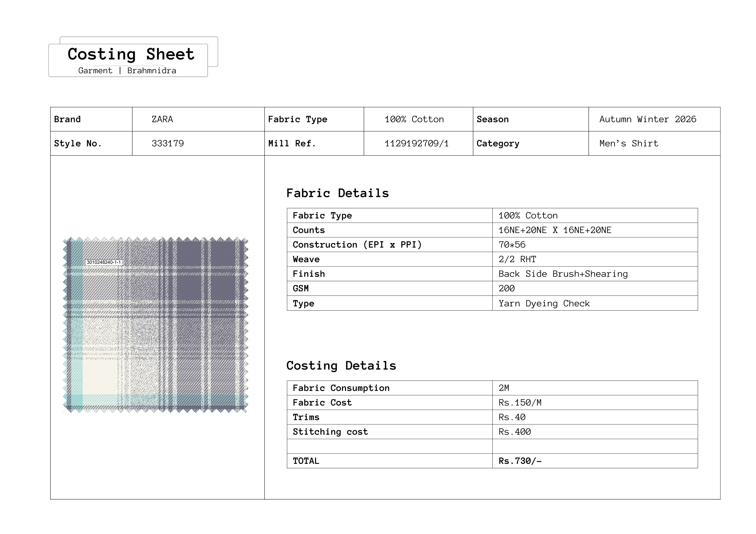This screenshot has height=534, width=756.
Task: Select the TOTAL value Rs.730/-
Action: (520, 461)
